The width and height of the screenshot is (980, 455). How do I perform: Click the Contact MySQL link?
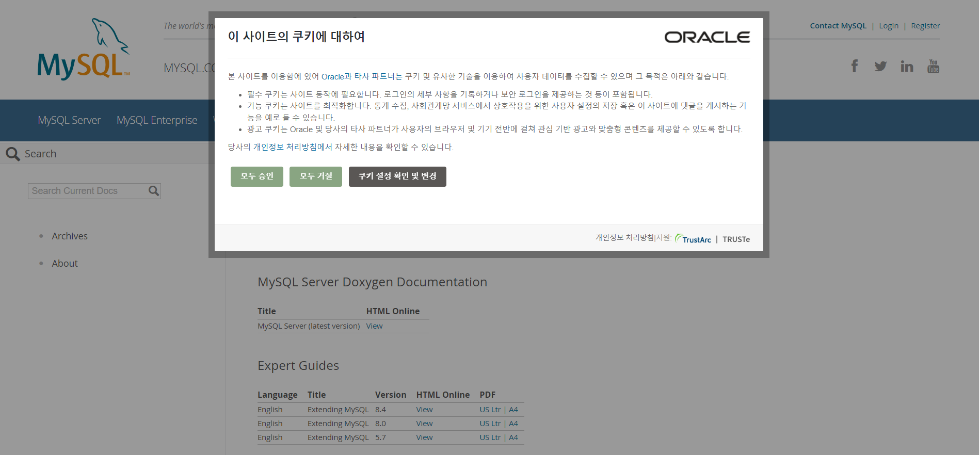[x=838, y=26]
